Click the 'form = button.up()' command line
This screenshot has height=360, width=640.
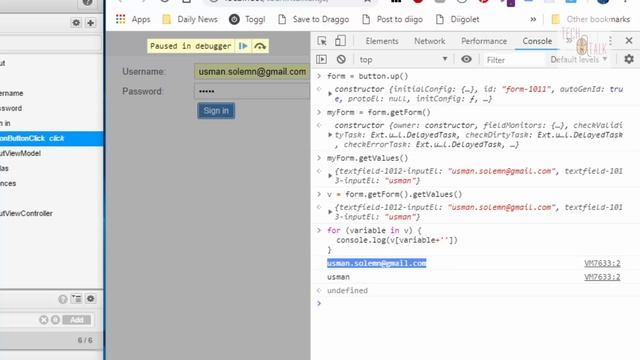click(368, 76)
